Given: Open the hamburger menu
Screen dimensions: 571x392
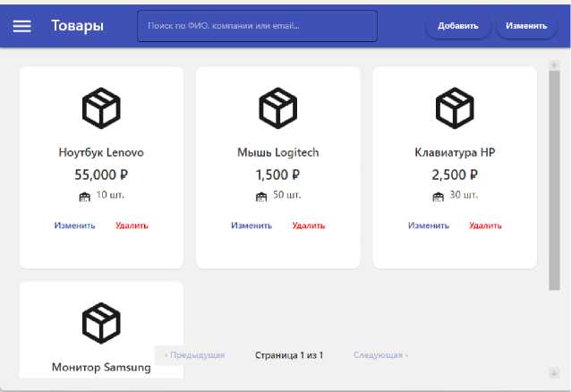Looking at the screenshot, I should click(x=21, y=26).
